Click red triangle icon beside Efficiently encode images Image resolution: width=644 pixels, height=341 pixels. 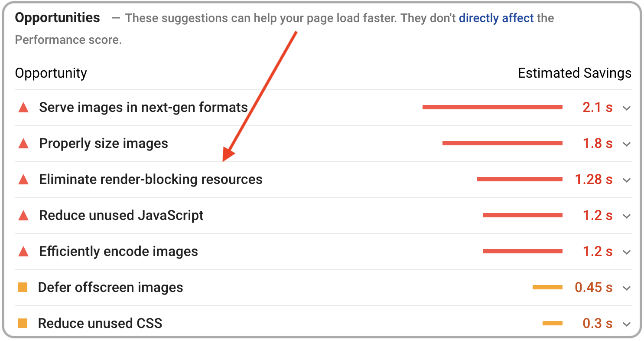coord(23,252)
